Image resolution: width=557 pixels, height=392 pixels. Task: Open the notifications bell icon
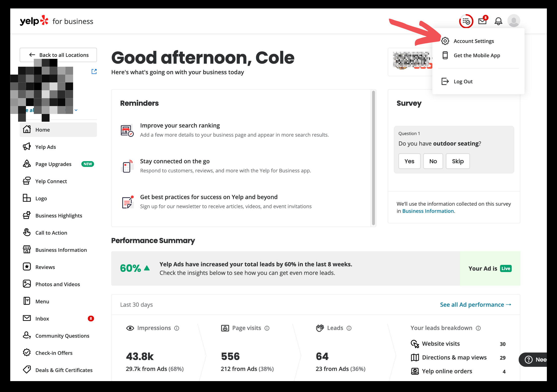498,21
